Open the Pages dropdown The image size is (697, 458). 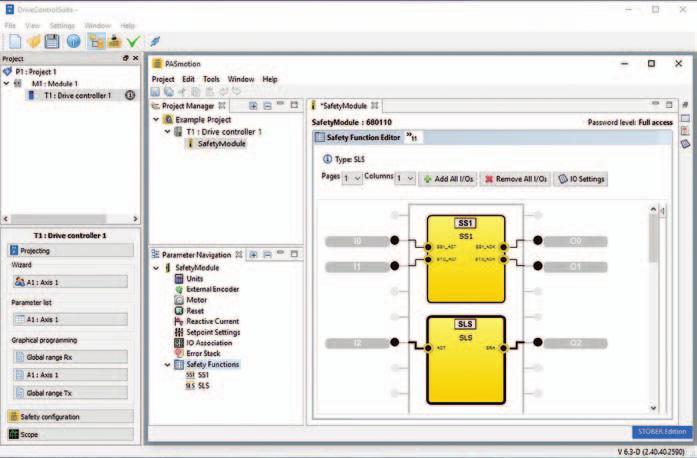tap(352, 178)
